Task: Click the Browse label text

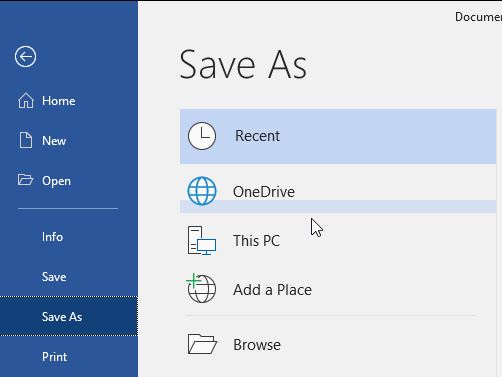Action: tap(257, 345)
